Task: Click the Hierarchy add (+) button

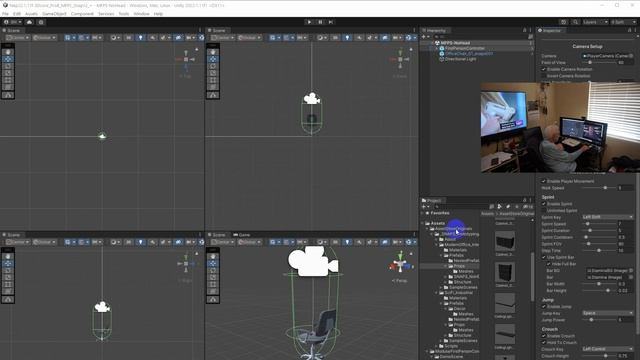Action: coord(424,37)
